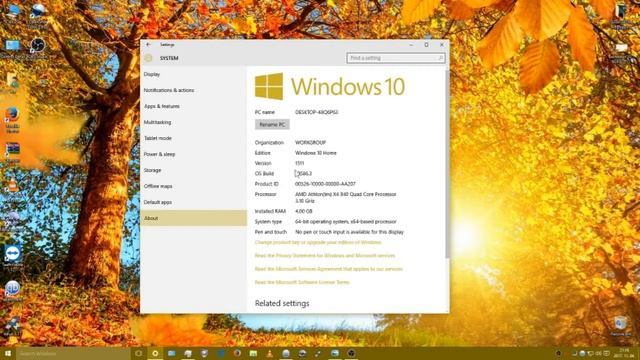Click the Settings window vertical scrollbar

(447, 163)
